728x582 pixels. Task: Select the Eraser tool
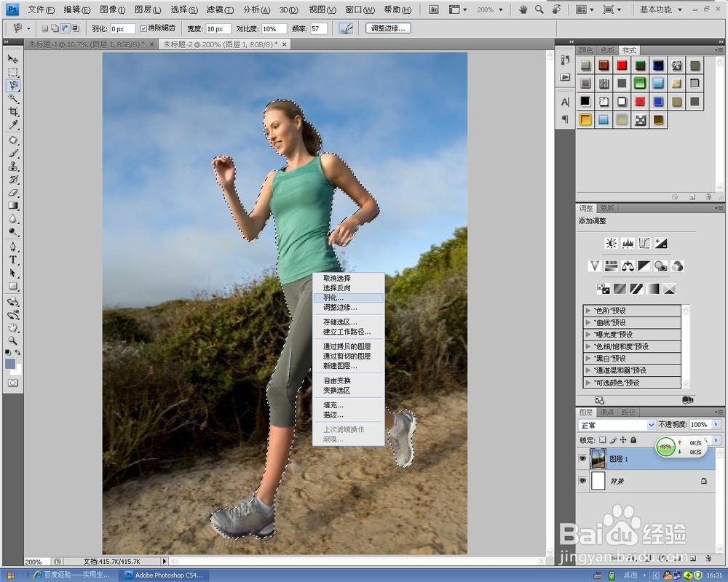click(13, 193)
